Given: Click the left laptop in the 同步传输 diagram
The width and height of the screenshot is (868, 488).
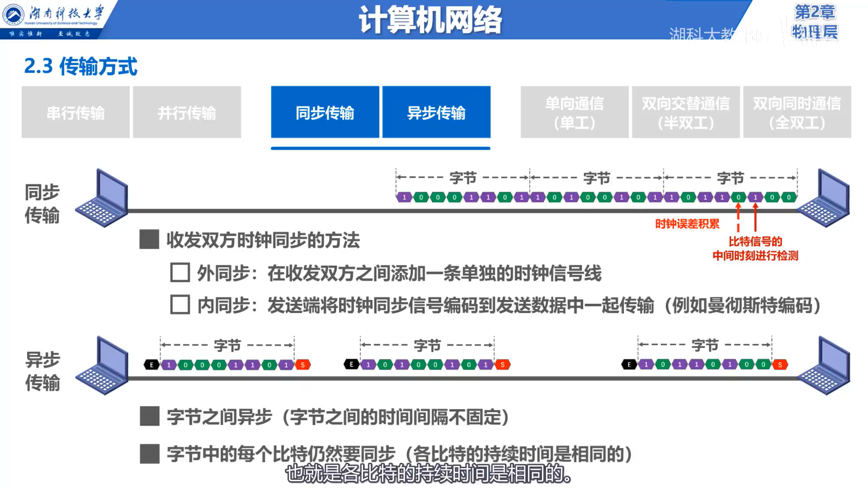Looking at the screenshot, I should [102, 198].
